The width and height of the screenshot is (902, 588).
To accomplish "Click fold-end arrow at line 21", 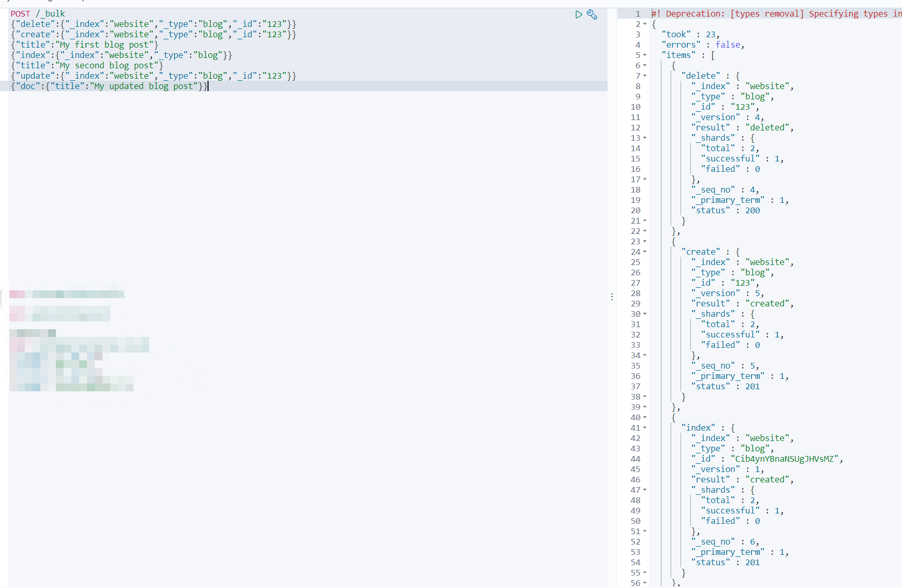I will [x=645, y=220].
